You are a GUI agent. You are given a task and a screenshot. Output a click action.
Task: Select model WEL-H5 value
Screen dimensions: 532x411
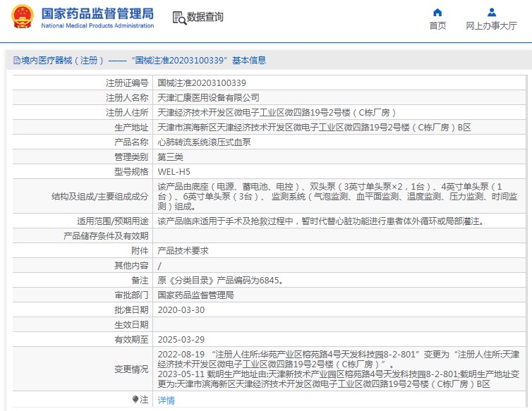[x=174, y=172]
